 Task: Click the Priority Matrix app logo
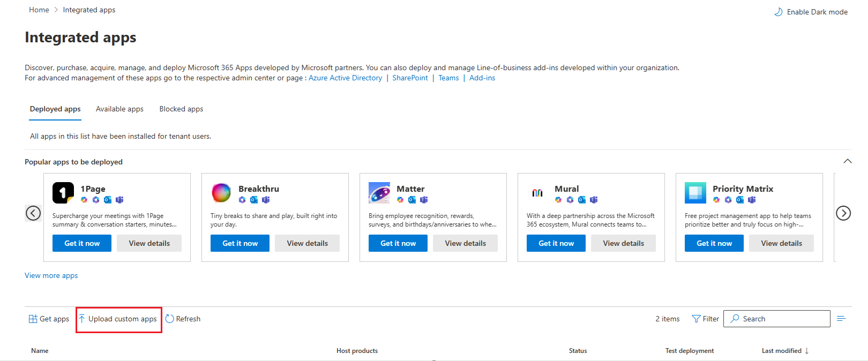coord(695,193)
